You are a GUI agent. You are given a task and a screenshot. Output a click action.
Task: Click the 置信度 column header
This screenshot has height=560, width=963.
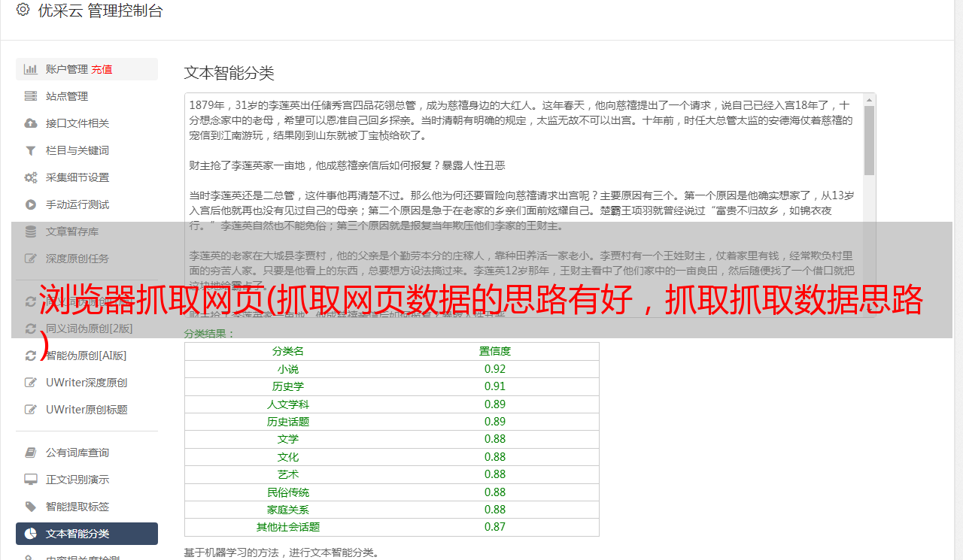(495, 351)
